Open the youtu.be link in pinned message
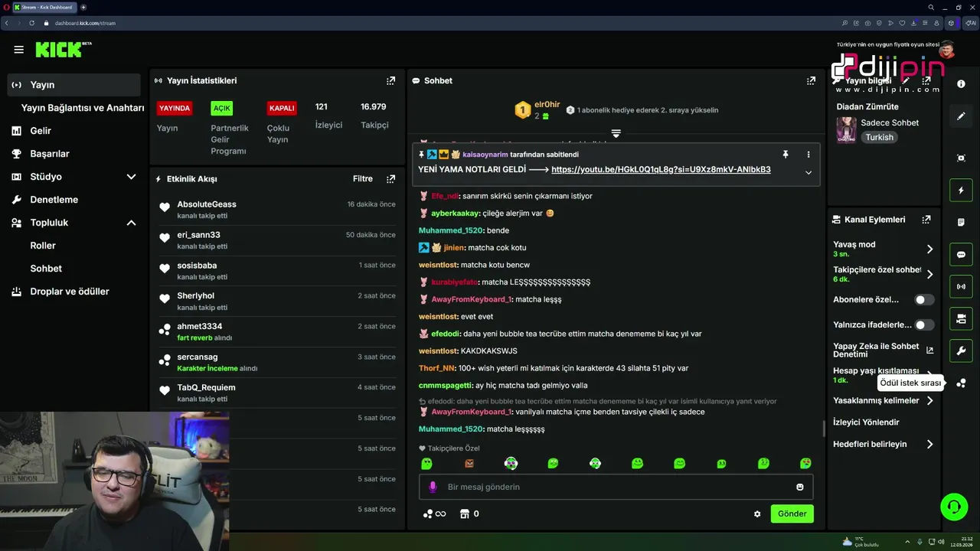 pos(661,170)
